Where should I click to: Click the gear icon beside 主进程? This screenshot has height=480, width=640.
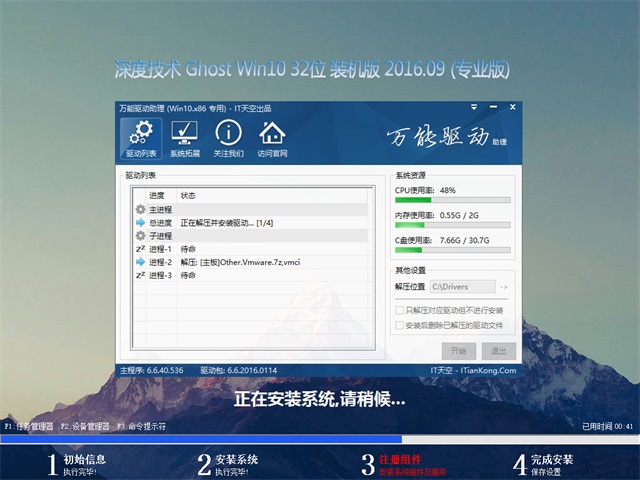point(140,209)
